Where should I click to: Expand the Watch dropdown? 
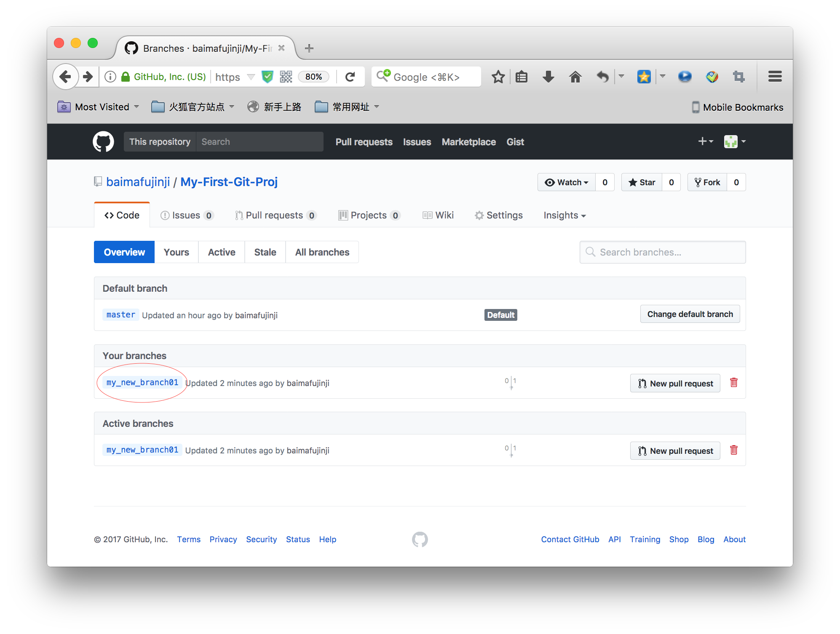pyautogui.click(x=567, y=182)
